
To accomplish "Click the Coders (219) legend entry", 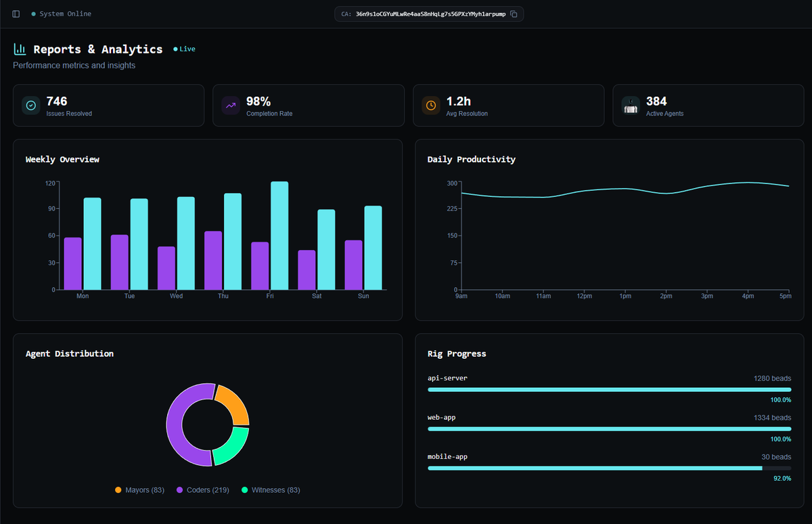I will tap(203, 489).
